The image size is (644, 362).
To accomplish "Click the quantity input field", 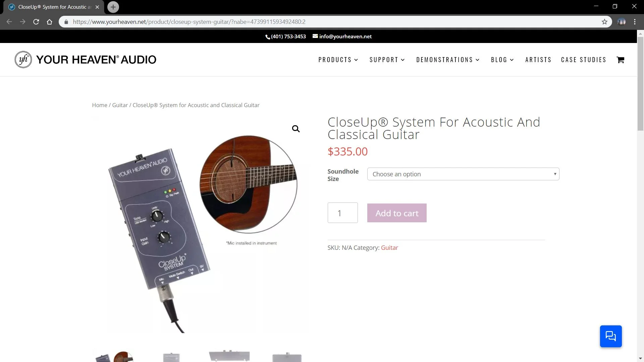I will point(342,213).
